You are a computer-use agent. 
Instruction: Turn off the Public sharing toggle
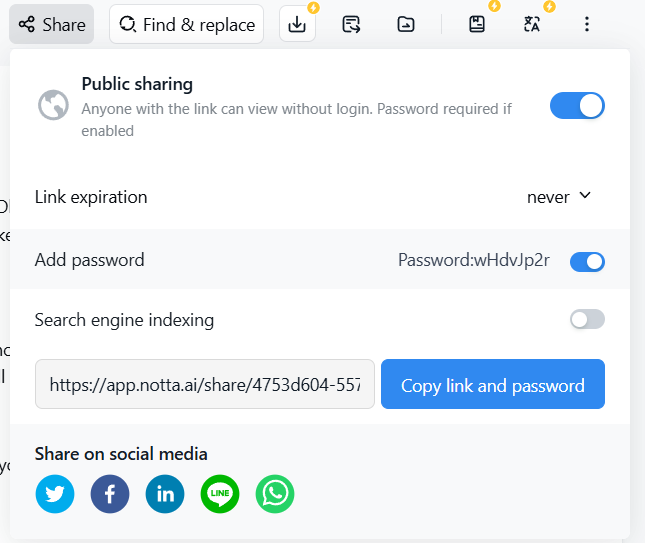tap(577, 105)
